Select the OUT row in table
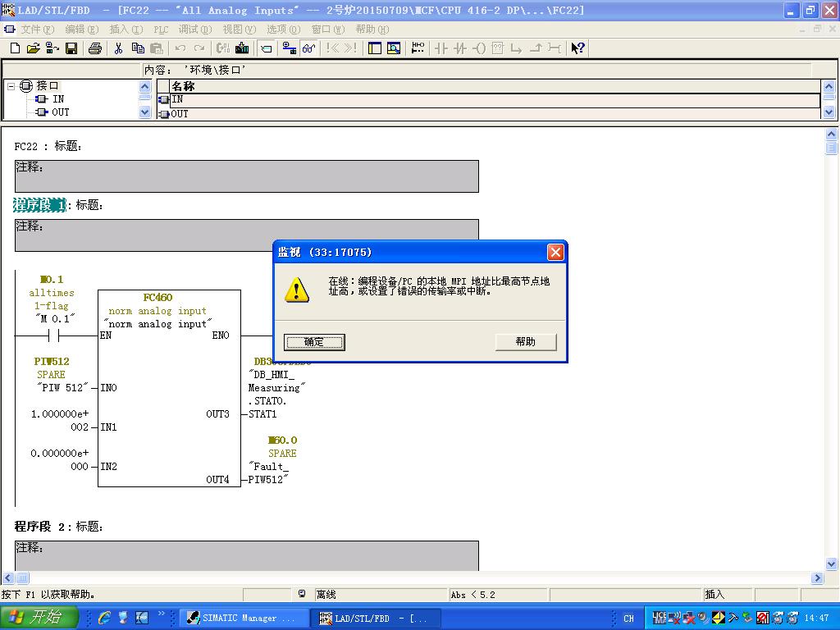Screen dimensions: 840x630 tap(489, 113)
